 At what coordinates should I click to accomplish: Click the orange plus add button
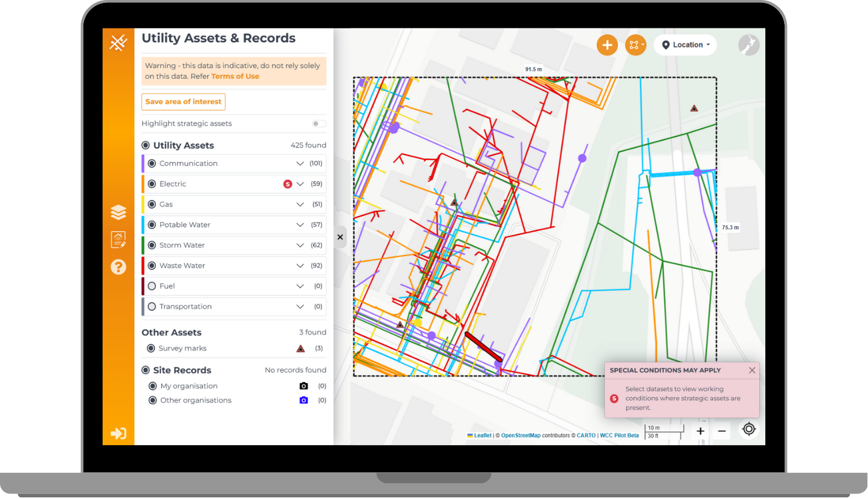point(607,45)
